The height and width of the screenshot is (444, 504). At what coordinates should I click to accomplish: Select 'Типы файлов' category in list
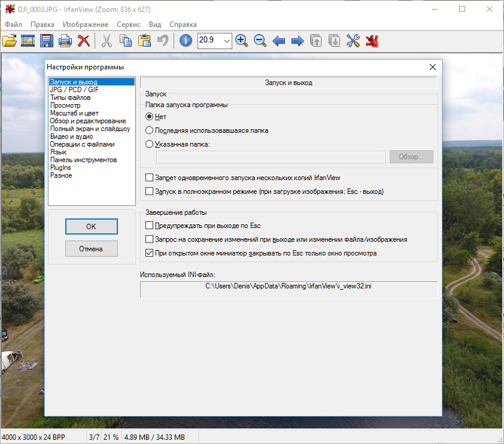click(70, 98)
